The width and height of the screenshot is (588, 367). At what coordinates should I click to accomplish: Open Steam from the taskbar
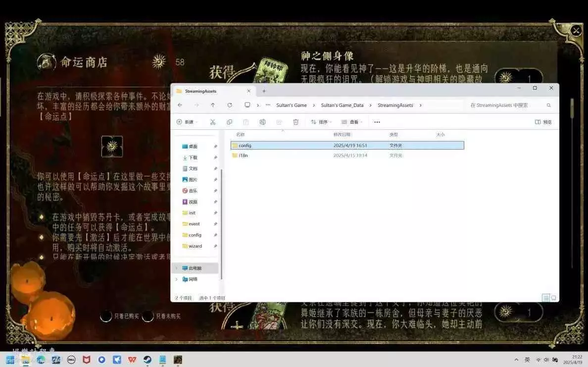click(x=147, y=360)
